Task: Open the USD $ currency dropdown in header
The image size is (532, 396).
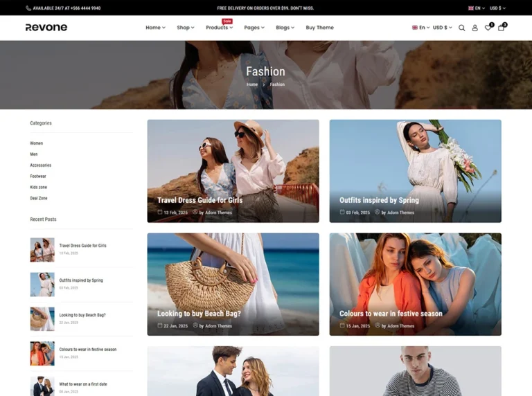Action: point(443,28)
